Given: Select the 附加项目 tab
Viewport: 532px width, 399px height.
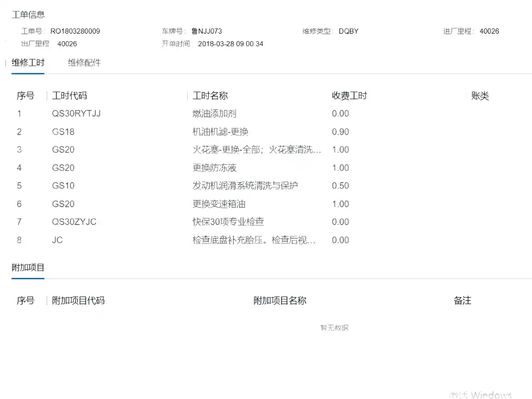Looking at the screenshot, I should pos(28,268).
